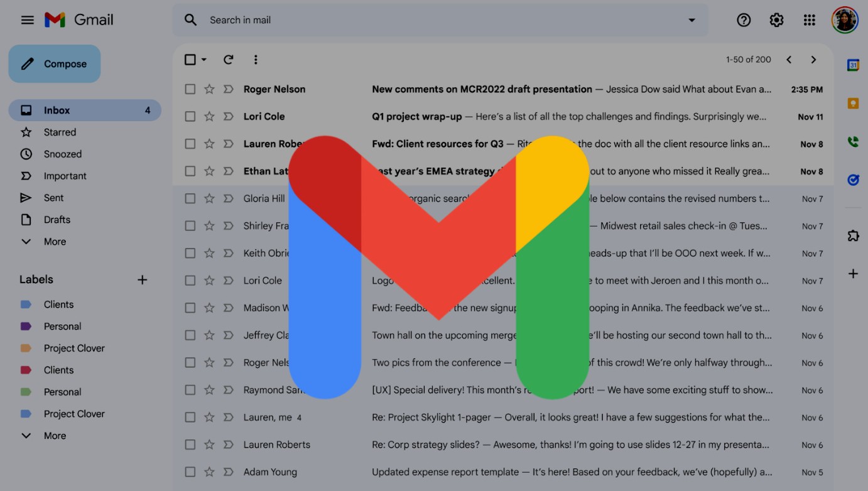Expand More under the Labels section
Image resolution: width=868 pixels, height=491 pixels.
(54, 436)
